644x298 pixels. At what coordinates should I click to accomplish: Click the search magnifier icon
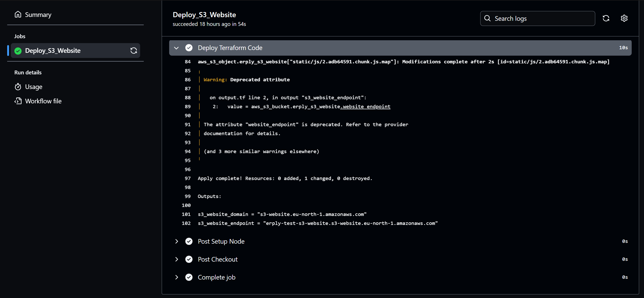(x=487, y=18)
